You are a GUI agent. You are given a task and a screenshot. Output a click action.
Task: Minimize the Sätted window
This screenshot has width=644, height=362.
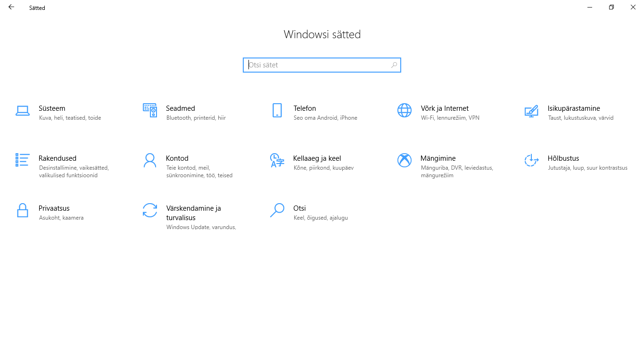(590, 7)
